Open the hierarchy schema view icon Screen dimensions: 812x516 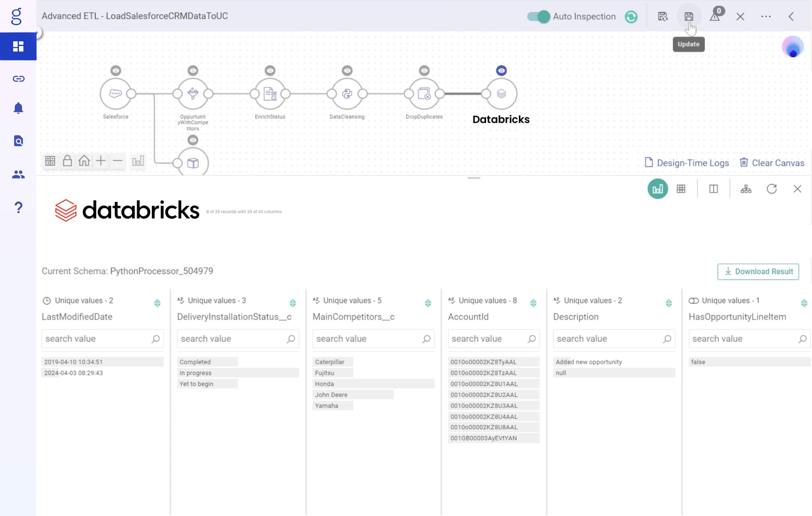pos(746,189)
